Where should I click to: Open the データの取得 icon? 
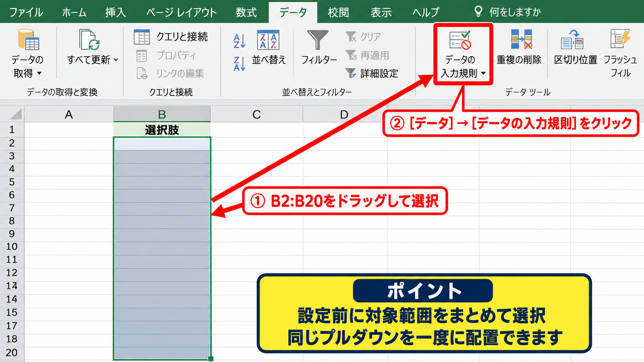click(29, 40)
